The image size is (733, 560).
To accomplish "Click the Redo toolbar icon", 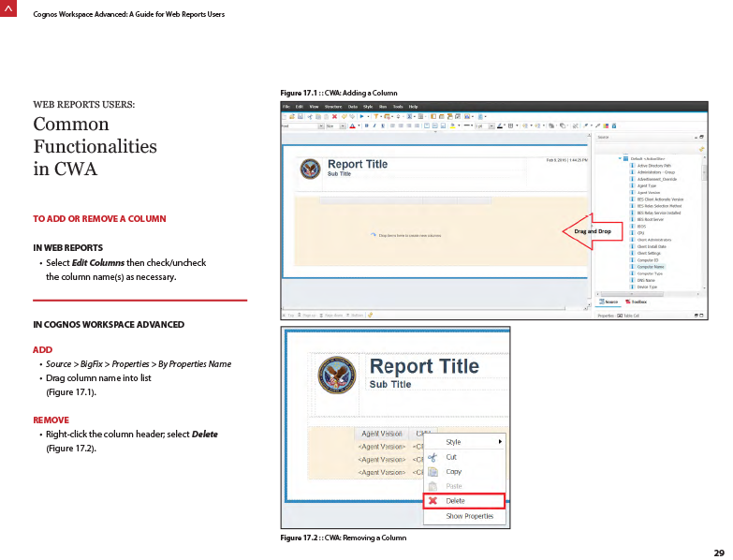I will (352, 116).
